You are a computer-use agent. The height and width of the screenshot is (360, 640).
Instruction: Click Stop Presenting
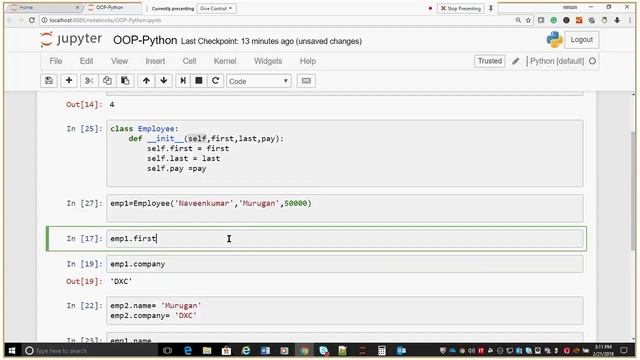(x=460, y=8)
